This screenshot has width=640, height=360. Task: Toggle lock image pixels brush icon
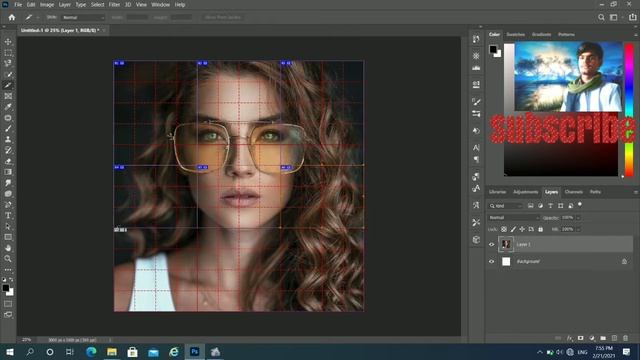click(x=513, y=229)
